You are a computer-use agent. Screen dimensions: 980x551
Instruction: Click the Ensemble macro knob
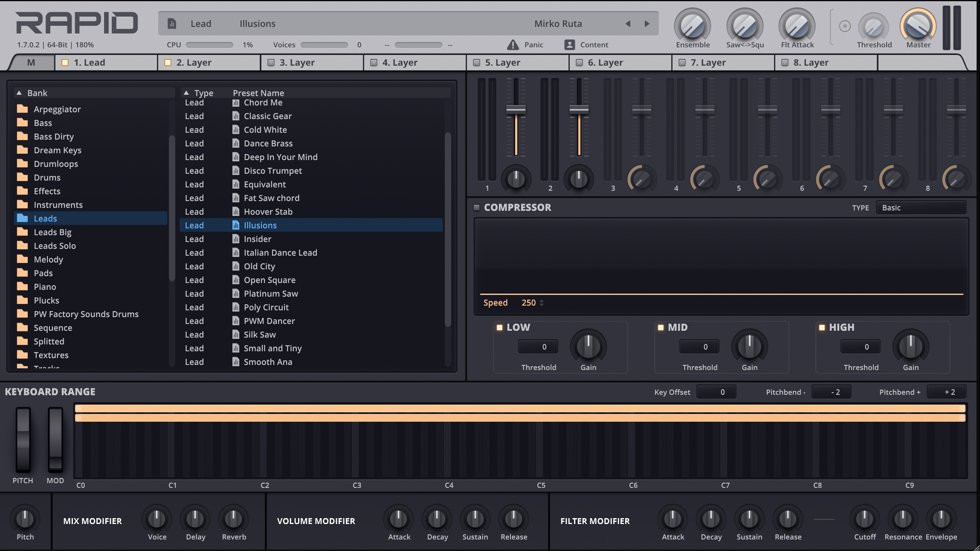pyautogui.click(x=693, y=25)
